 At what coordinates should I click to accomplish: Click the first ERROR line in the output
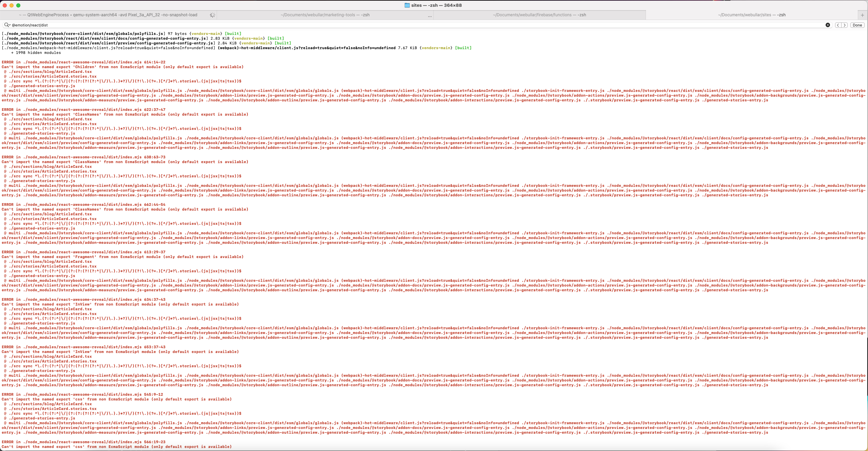point(83,62)
